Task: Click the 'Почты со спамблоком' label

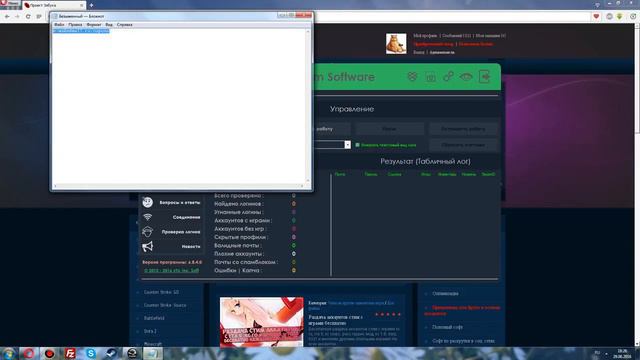Action: coord(246,262)
